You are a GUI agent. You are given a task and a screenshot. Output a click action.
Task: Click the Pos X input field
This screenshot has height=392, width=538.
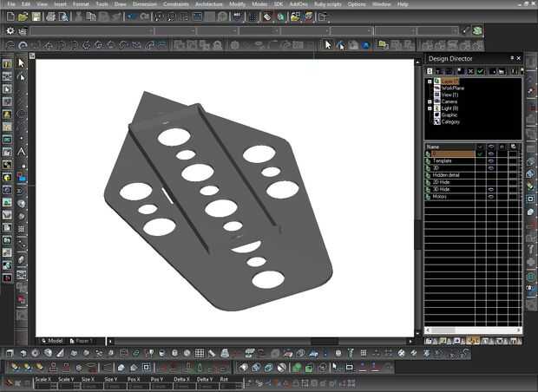(x=137, y=386)
